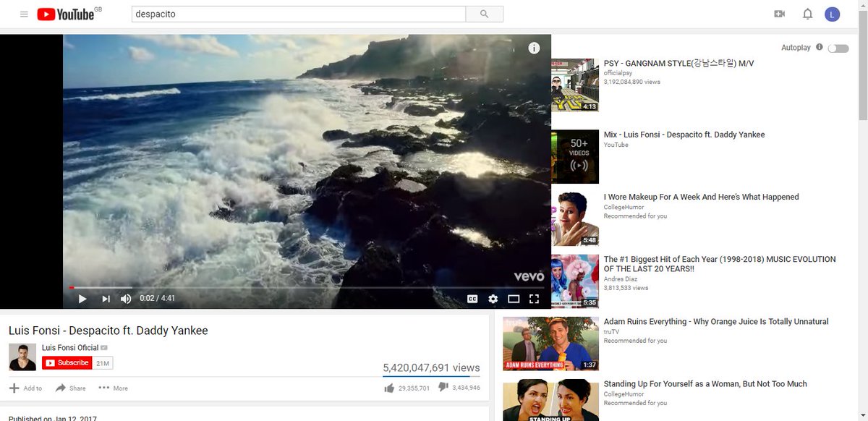Open the More actions menu

pyautogui.click(x=113, y=388)
